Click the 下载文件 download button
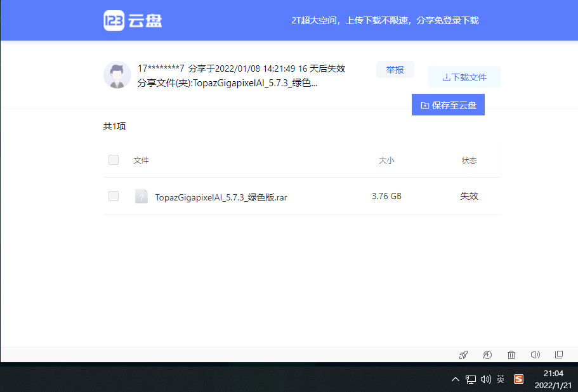Image resolution: width=578 pixels, height=392 pixels. (464, 77)
